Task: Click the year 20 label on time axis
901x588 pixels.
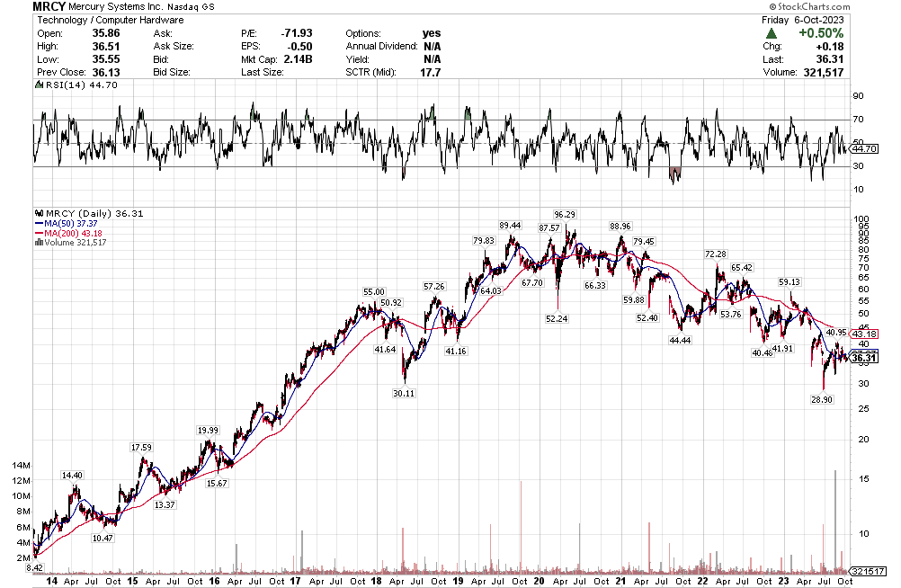Action: [x=538, y=582]
